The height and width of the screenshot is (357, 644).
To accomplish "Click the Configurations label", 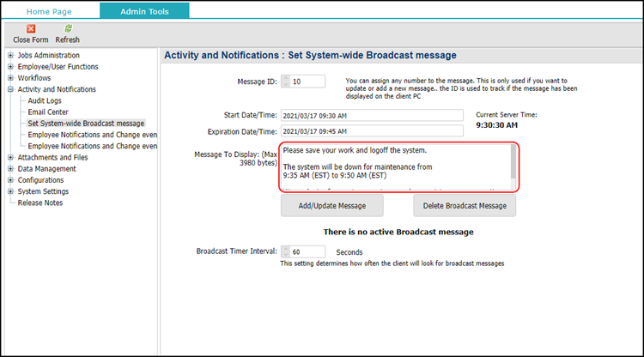I will tap(40, 179).
